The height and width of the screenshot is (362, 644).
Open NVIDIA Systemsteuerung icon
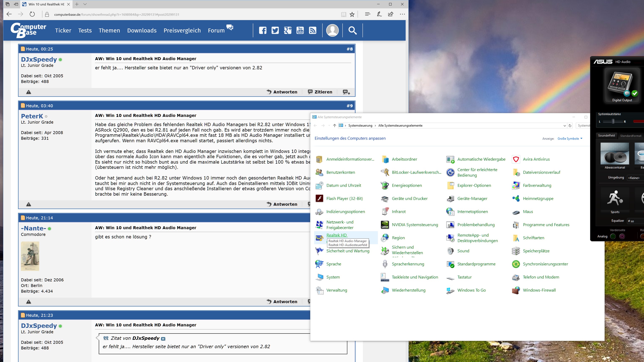[x=385, y=225]
